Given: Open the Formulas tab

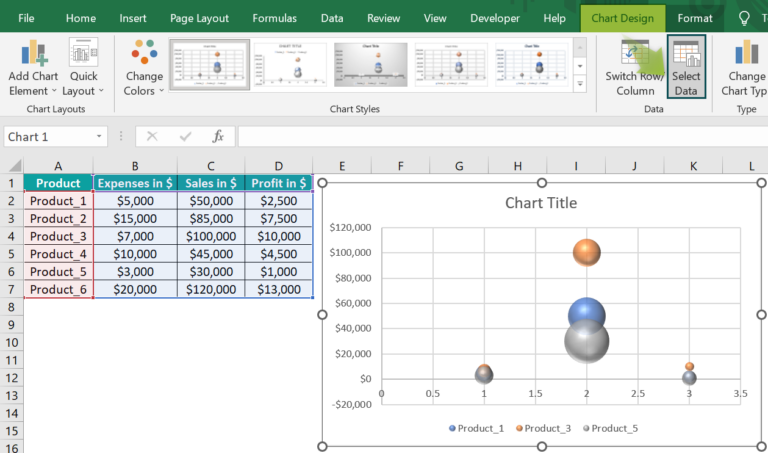Looking at the screenshot, I should click(x=274, y=18).
